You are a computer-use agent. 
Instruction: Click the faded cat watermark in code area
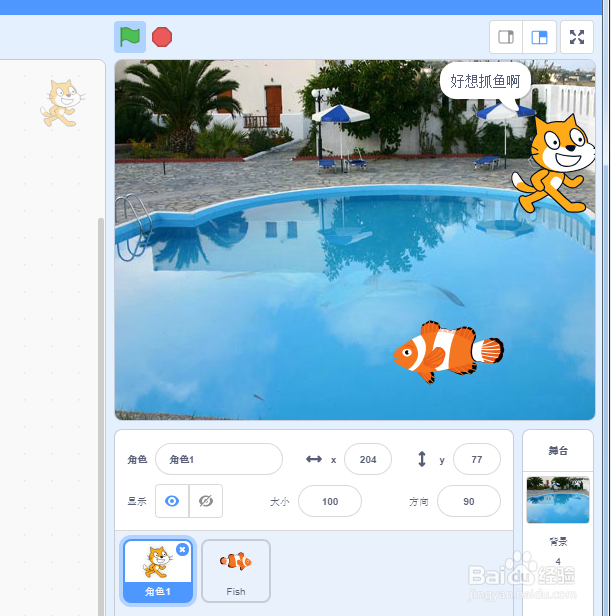pyautogui.click(x=63, y=103)
